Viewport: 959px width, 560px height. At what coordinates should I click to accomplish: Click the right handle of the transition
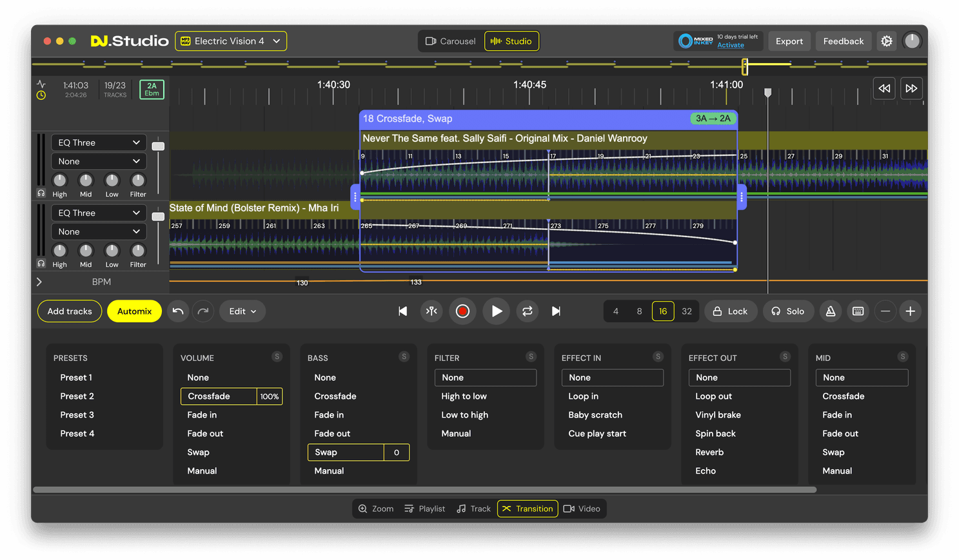pos(742,197)
